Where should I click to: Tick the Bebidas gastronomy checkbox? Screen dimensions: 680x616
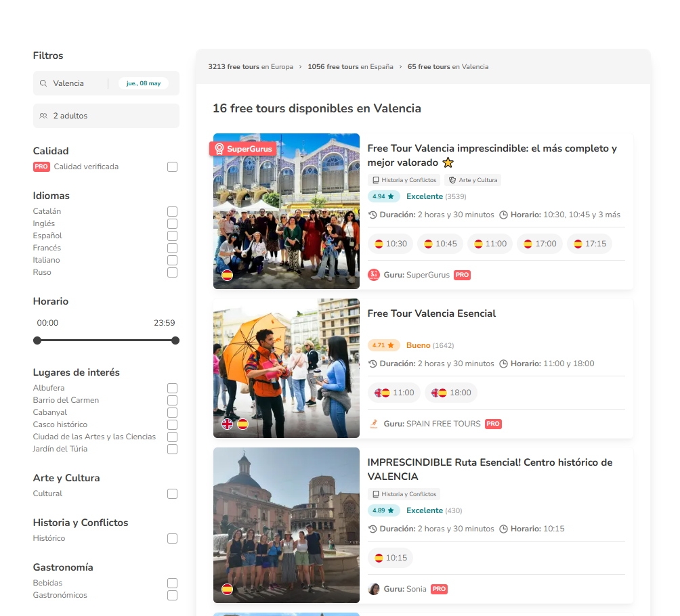click(172, 583)
